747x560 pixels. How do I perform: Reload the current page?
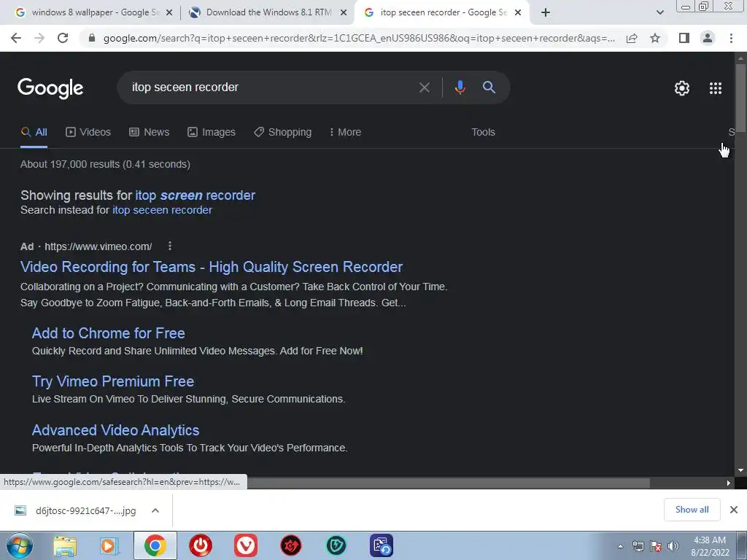coord(63,38)
